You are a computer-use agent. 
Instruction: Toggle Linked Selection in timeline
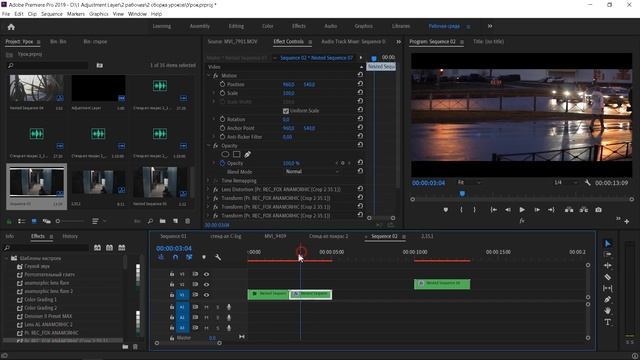pyautogui.click(x=189, y=257)
